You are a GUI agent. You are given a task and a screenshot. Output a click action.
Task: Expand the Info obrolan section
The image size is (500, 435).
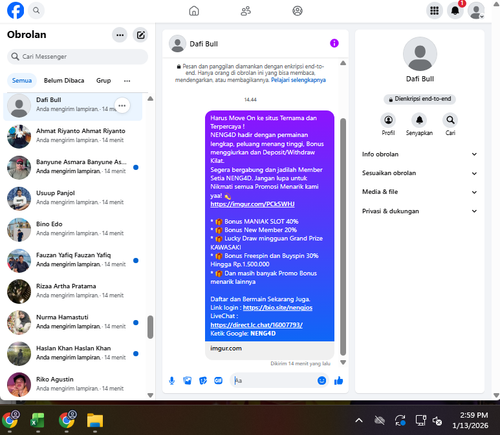click(419, 154)
